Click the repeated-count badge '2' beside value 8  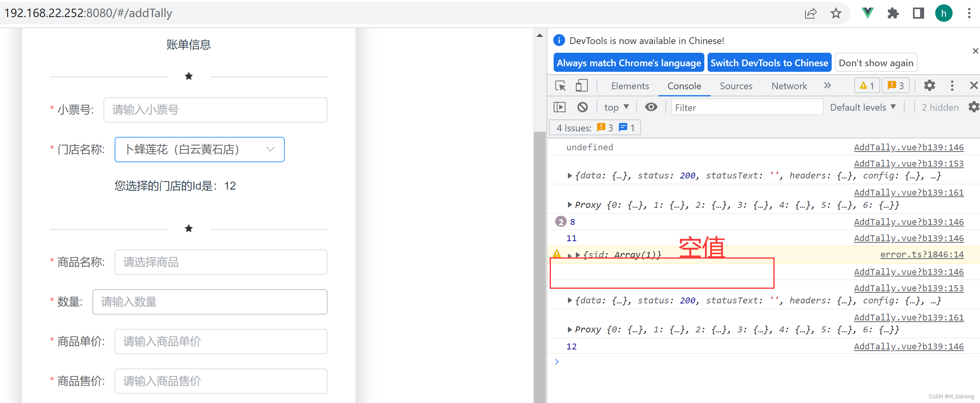[x=560, y=222]
